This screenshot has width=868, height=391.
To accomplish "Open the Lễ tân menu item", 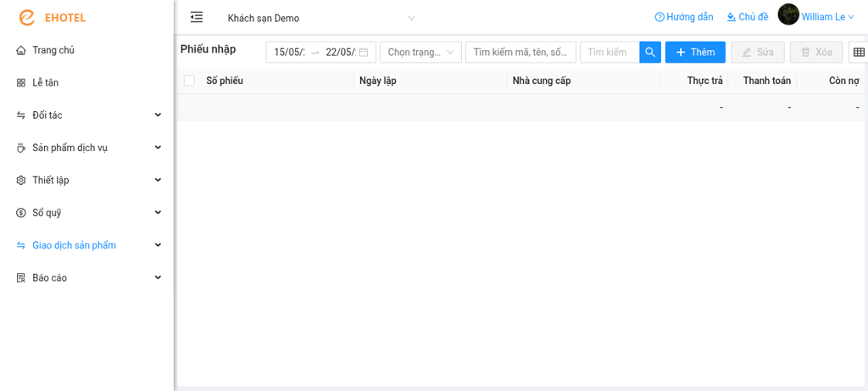I will [x=87, y=83].
